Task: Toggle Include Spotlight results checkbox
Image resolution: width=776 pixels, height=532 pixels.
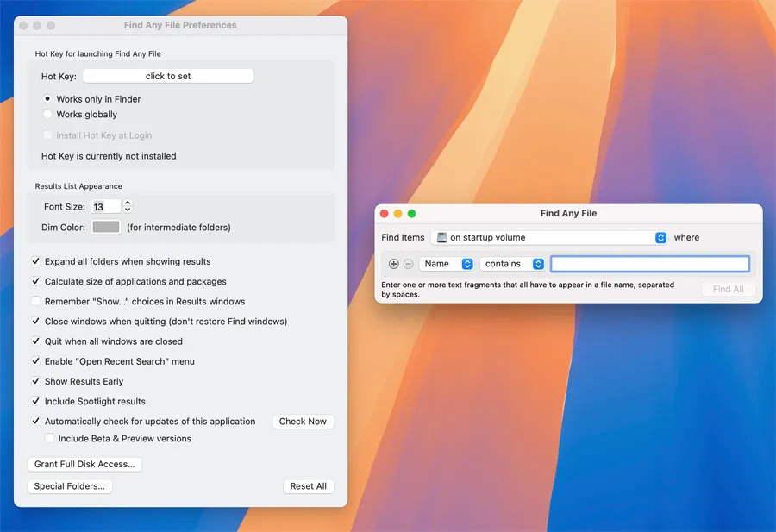Action: point(36,402)
